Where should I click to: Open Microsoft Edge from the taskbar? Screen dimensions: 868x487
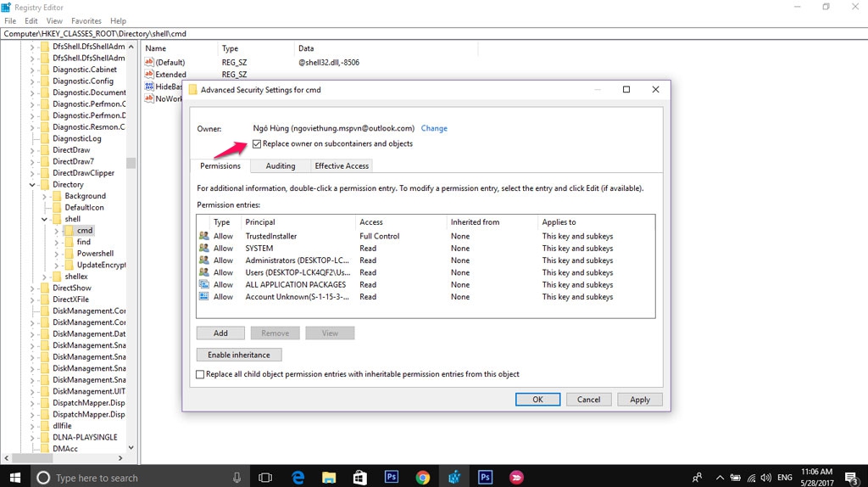click(x=298, y=478)
